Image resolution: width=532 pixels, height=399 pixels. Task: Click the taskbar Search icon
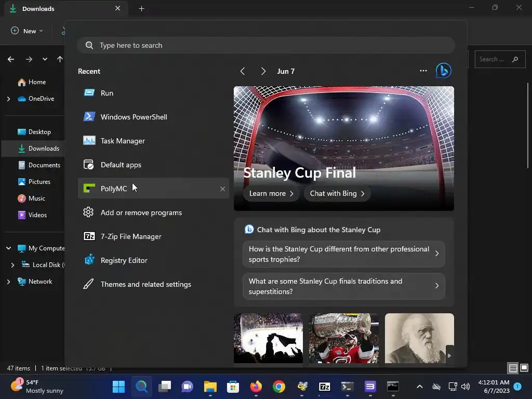[x=141, y=387]
